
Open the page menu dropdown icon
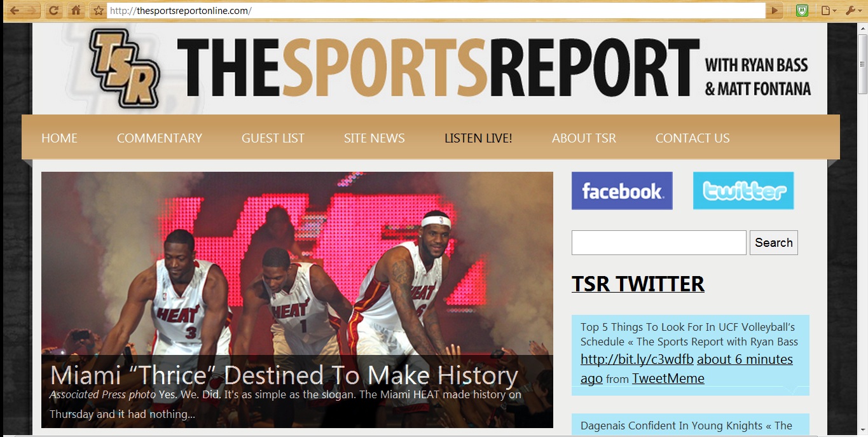coord(828,10)
